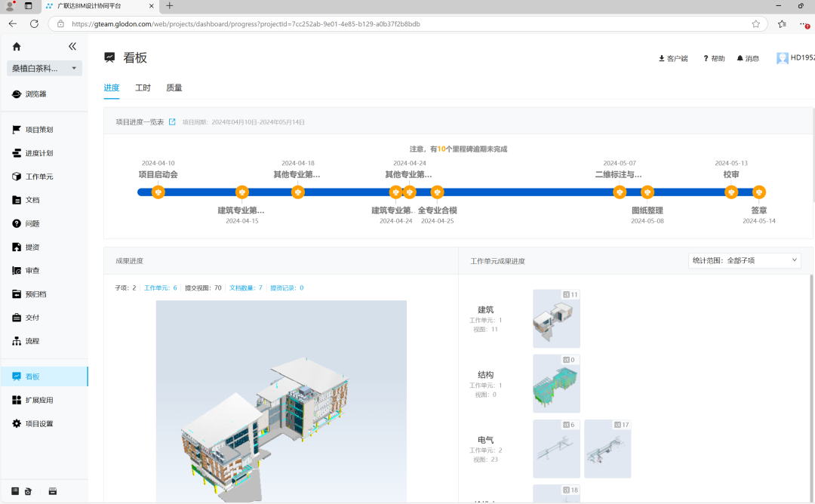Viewport: 815px width, 504px height.
Task: Open the 统计范围: 全部子项 dropdown
Action: coord(744,260)
